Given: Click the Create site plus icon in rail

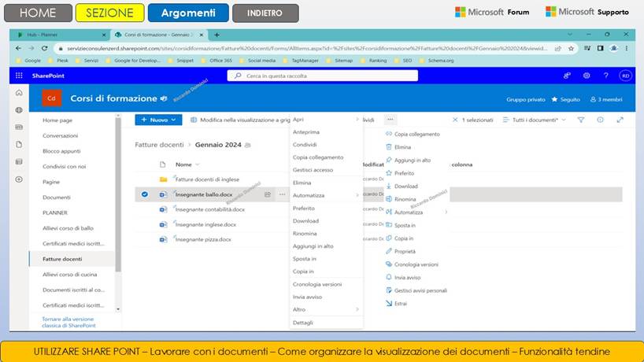Looking at the screenshot, I should tap(19, 179).
